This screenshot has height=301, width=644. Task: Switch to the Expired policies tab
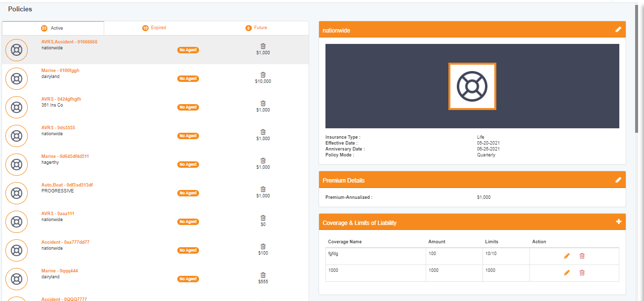(155, 28)
